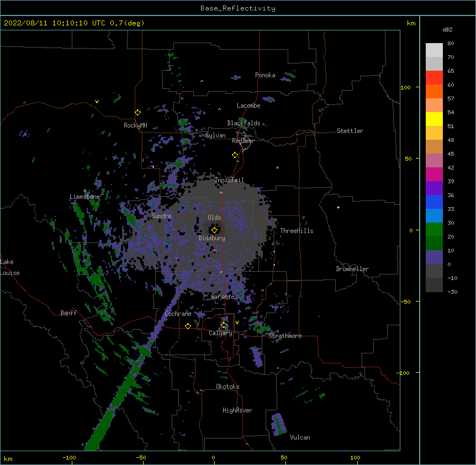Click the Innisfail city label

click(x=229, y=180)
